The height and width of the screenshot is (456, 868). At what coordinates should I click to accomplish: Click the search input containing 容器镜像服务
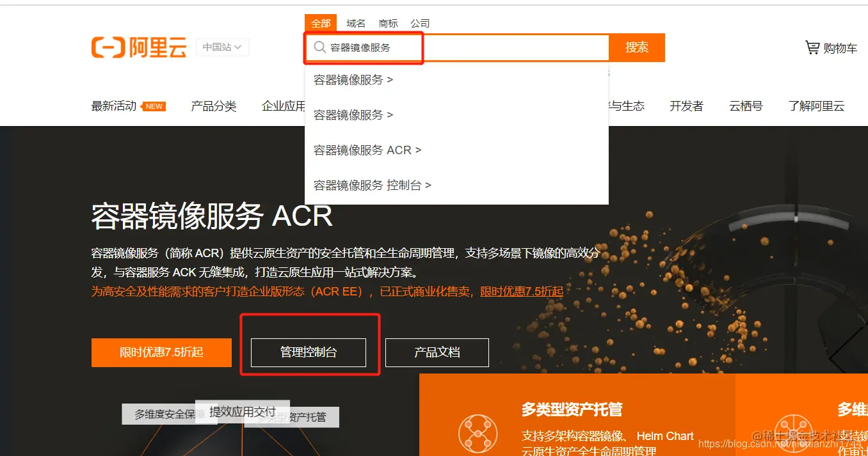pyautogui.click(x=457, y=47)
